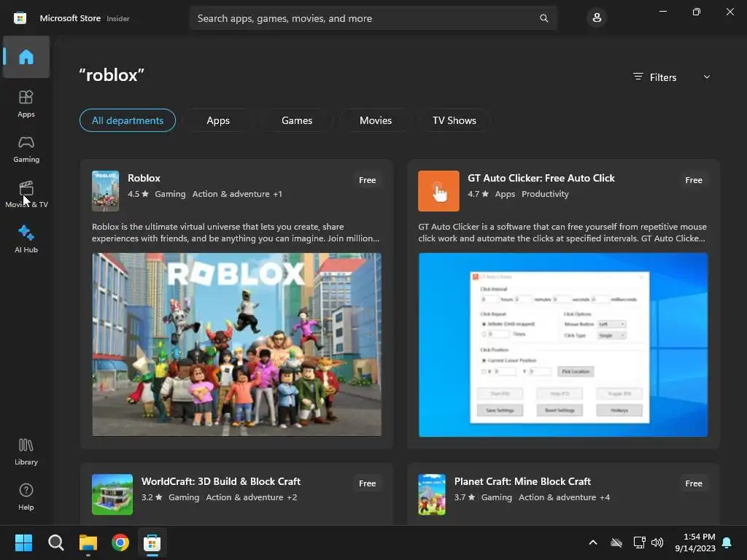Click Microsoft Store taskbar icon
The image size is (747, 560).
pos(152,542)
